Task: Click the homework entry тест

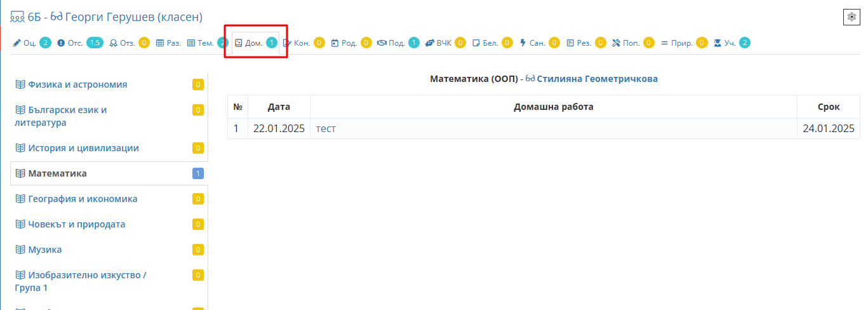Action: click(x=326, y=129)
